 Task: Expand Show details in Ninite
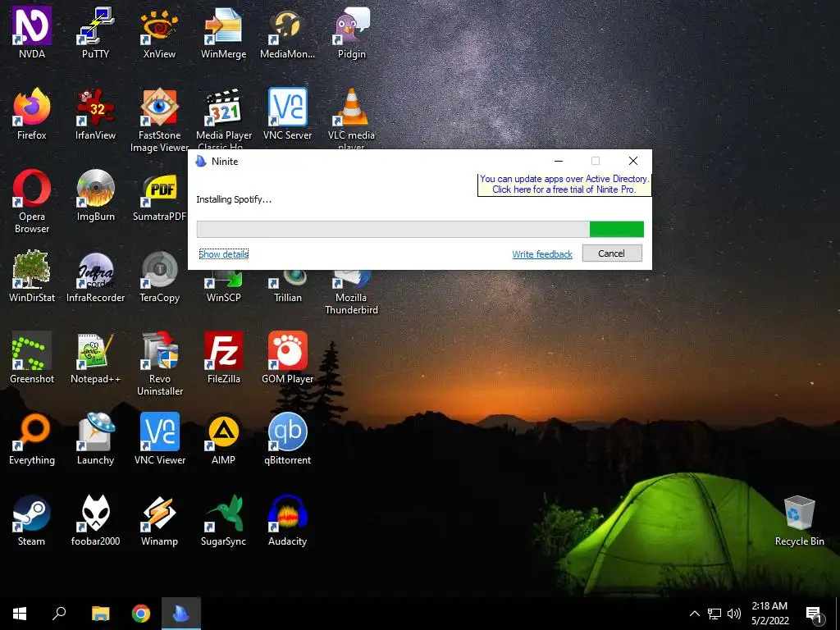tap(223, 254)
